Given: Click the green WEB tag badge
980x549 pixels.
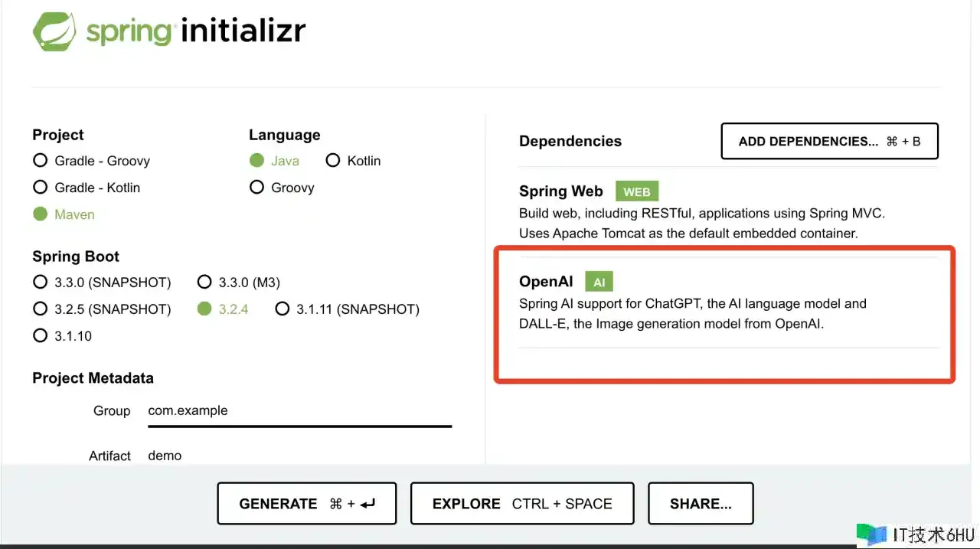Looking at the screenshot, I should [x=637, y=191].
